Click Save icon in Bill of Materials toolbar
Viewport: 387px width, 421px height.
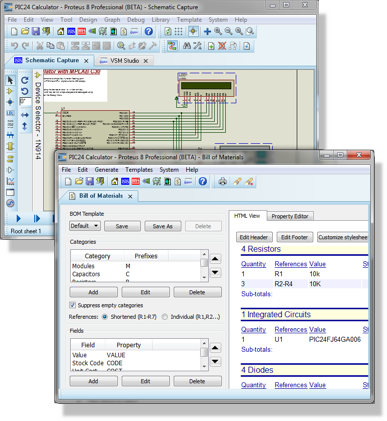[89, 181]
